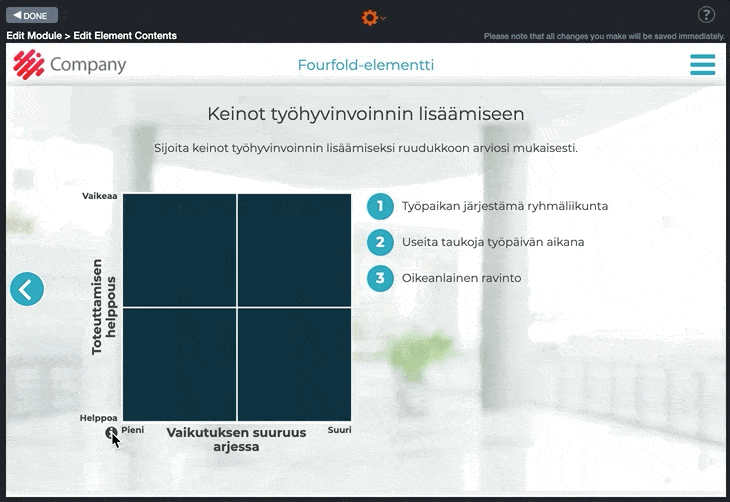
Task: Click the Edit Module breadcrumb
Action: tap(34, 36)
